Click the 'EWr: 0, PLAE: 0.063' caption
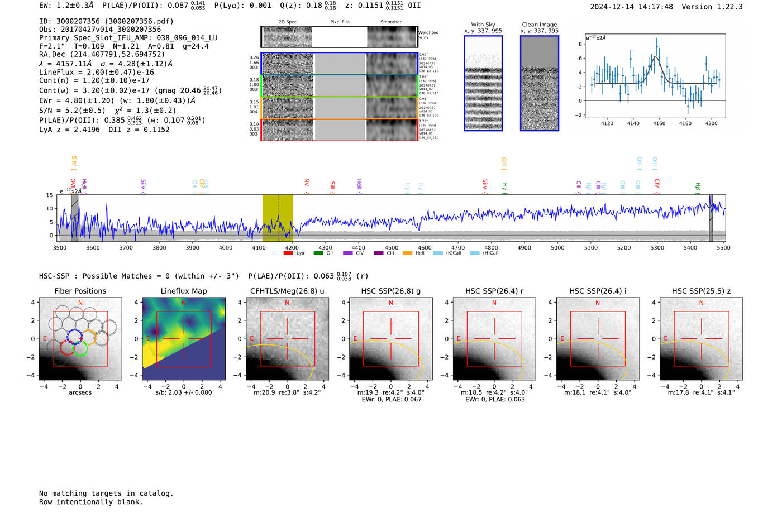 pyautogui.click(x=495, y=400)
